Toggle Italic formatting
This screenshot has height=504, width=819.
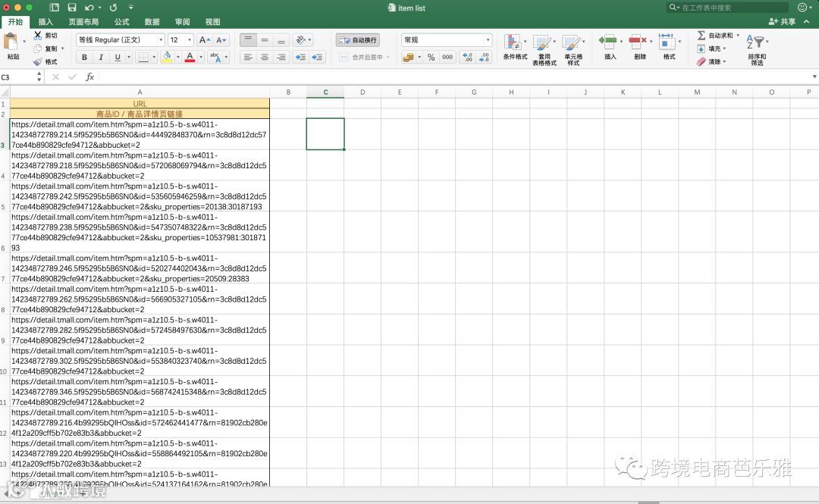(101, 57)
